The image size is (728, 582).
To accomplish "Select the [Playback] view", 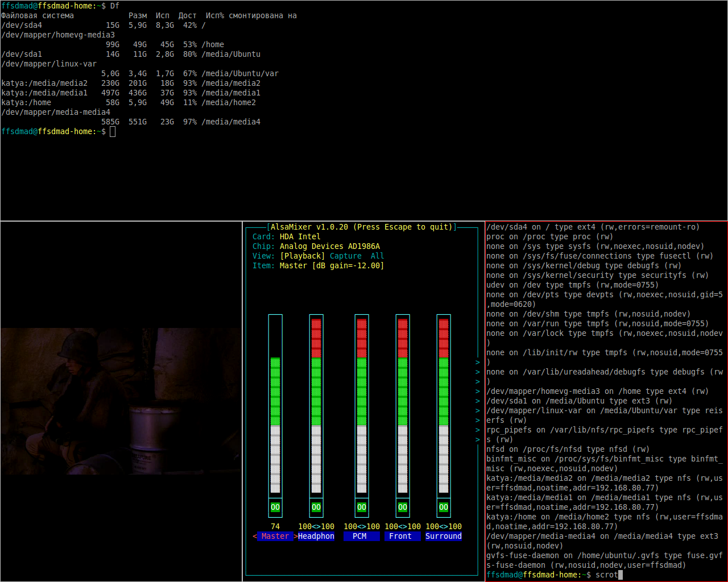I will tap(303, 256).
